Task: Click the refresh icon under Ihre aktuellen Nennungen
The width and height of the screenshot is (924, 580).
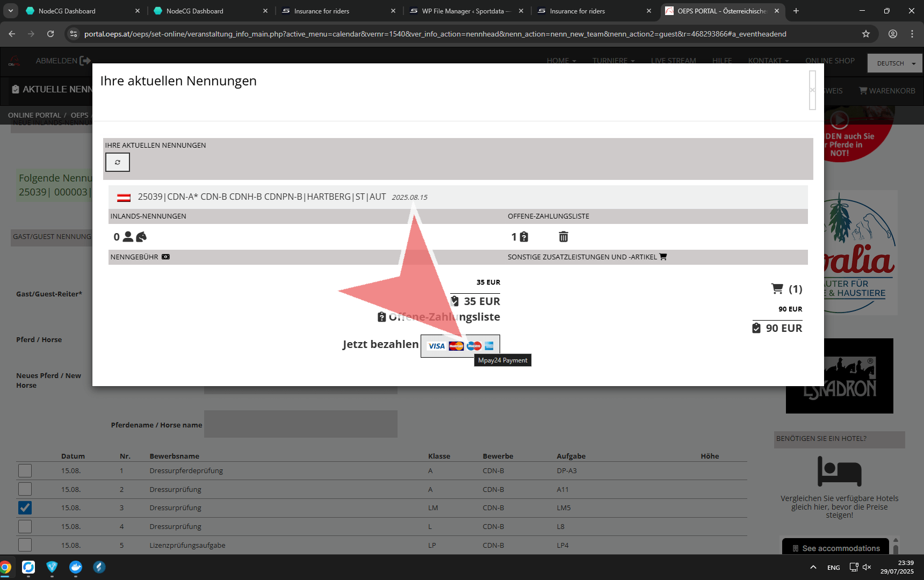Action: click(x=118, y=162)
